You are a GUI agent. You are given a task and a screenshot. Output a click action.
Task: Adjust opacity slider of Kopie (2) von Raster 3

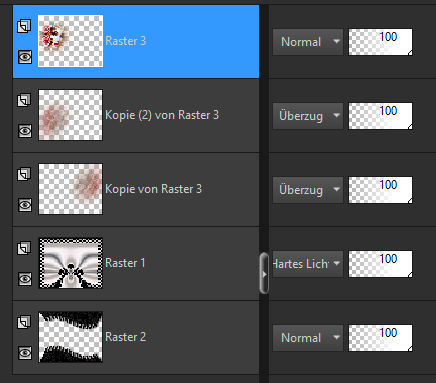coord(380,116)
